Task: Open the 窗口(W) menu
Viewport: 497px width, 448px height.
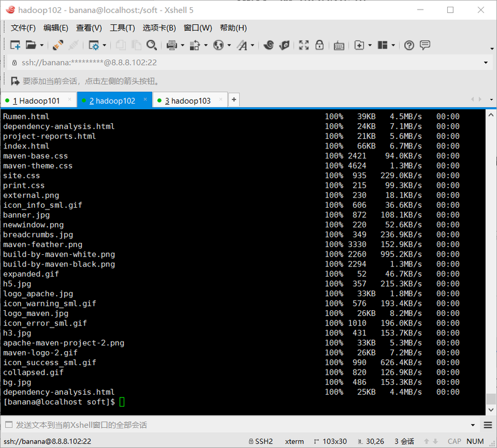Action: [x=198, y=28]
